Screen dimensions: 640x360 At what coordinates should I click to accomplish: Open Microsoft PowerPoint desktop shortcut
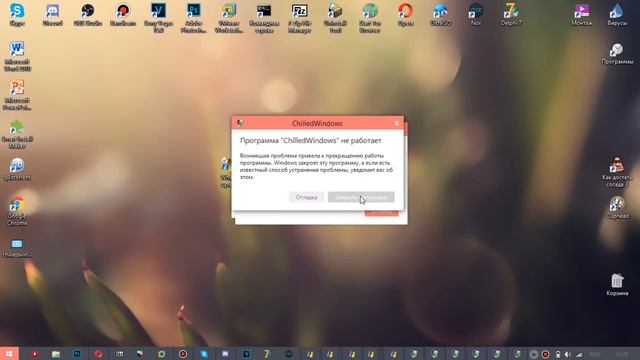pos(17,95)
